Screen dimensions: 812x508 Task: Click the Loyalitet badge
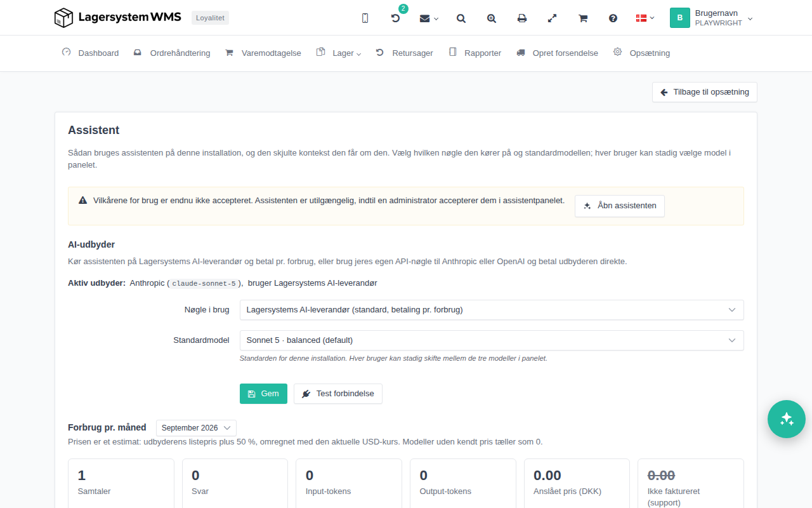tap(210, 18)
